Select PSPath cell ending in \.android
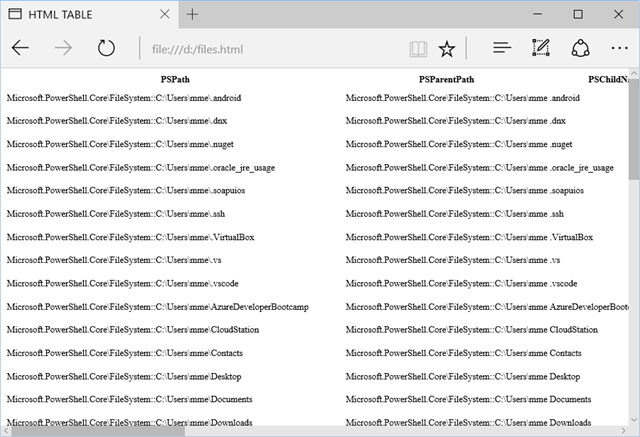This screenshot has width=640, height=437. pos(124,98)
